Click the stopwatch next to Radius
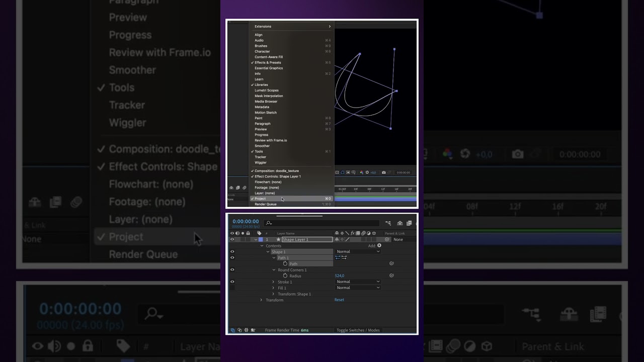 point(285,276)
